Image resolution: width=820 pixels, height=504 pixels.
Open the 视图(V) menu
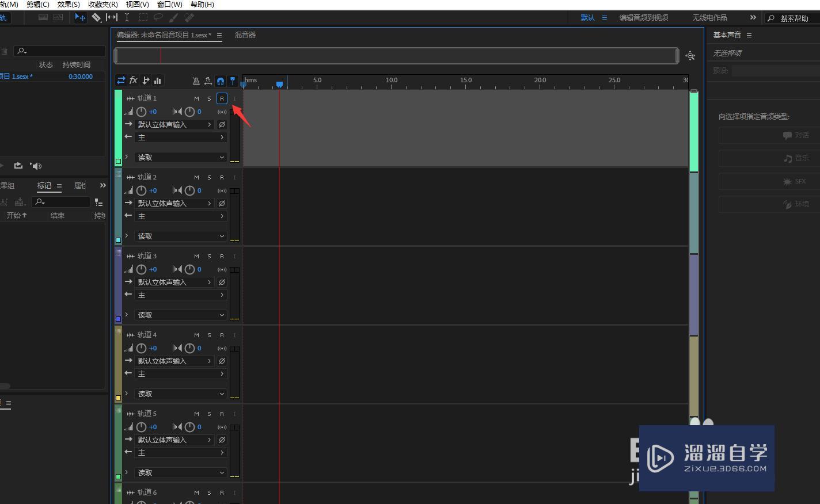[137, 5]
